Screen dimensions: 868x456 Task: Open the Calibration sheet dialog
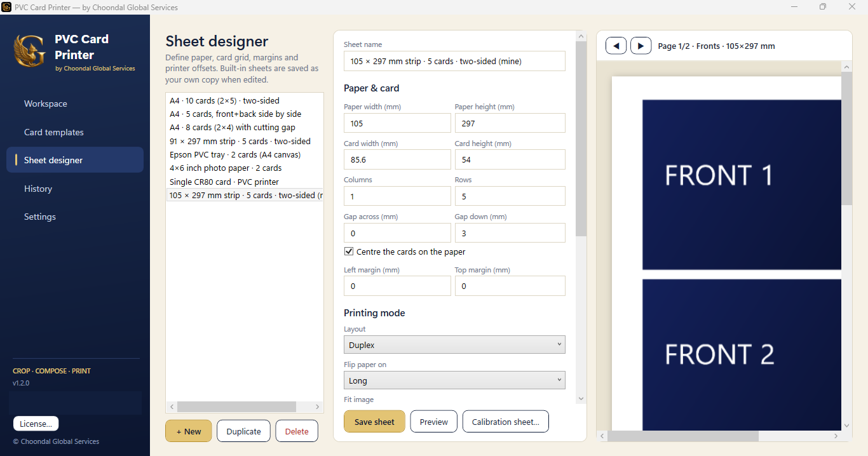pos(506,422)
